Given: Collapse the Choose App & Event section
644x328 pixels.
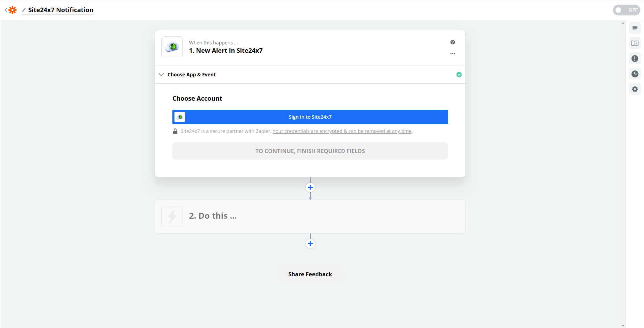Looking at the screenshot, I should [x=161, y=75].
